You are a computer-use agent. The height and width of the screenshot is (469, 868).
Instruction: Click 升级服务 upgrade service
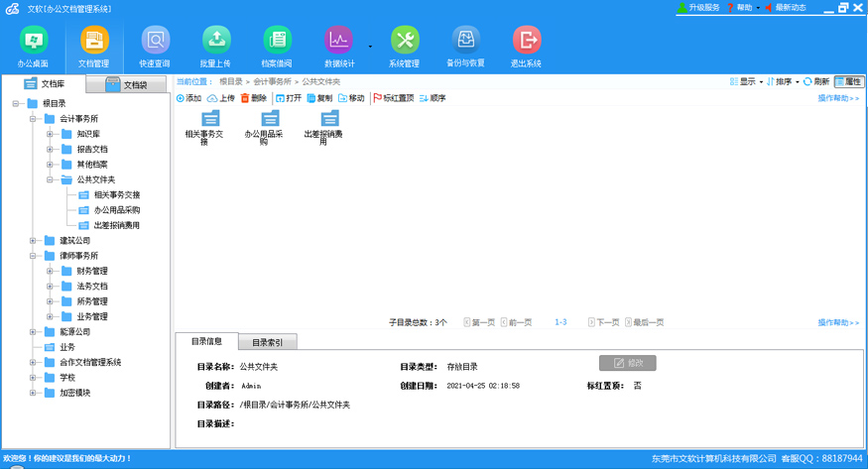pos(698,7)
